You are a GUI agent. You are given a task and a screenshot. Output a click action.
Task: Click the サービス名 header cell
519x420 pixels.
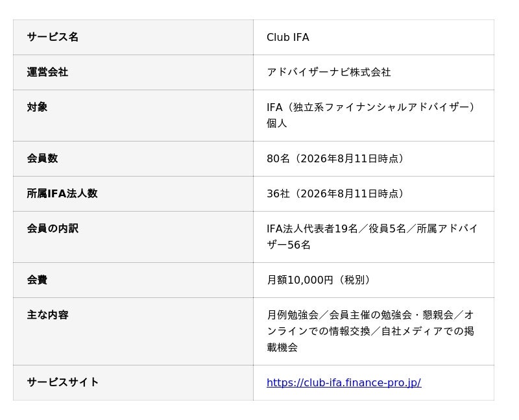click(133, 37)
